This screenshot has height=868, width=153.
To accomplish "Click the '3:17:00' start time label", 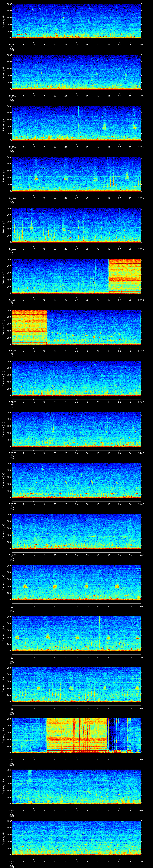I will click(12, 198).
